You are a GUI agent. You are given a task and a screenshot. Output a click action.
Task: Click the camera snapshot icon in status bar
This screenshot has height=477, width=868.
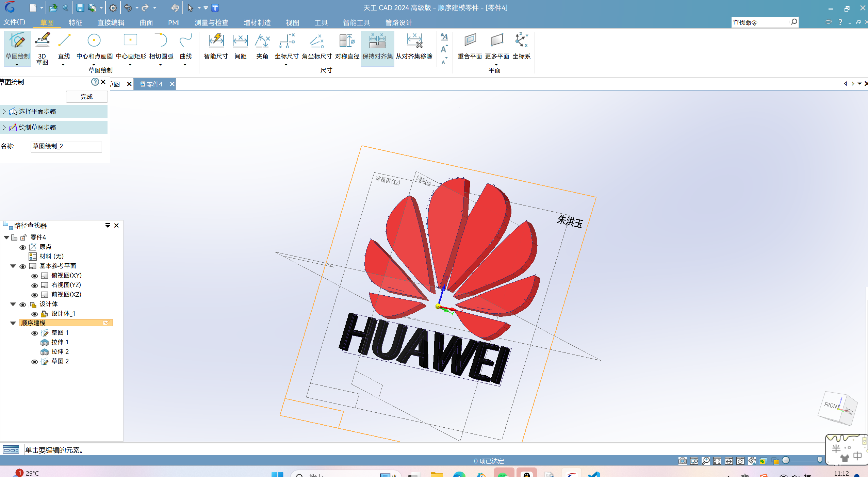tap(682, 461)
